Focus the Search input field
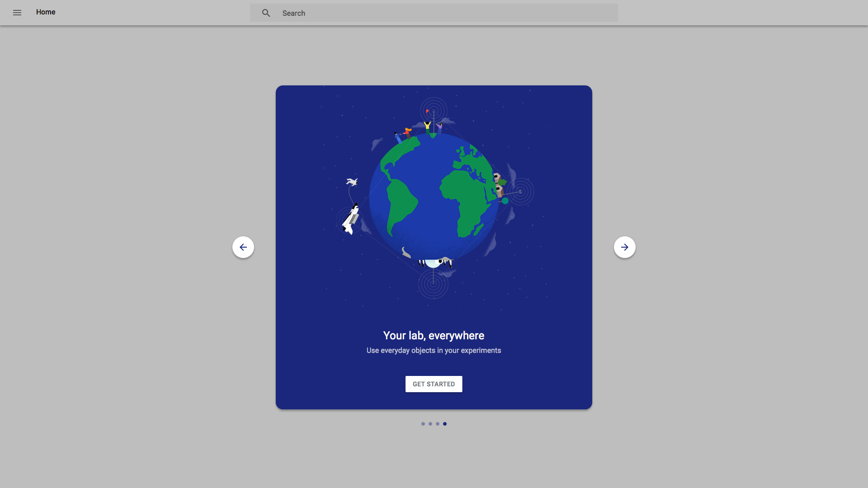 click(434, 13)
